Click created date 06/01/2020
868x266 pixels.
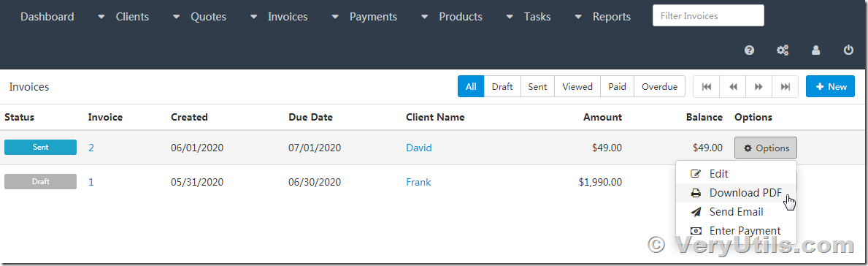point(197,148)
